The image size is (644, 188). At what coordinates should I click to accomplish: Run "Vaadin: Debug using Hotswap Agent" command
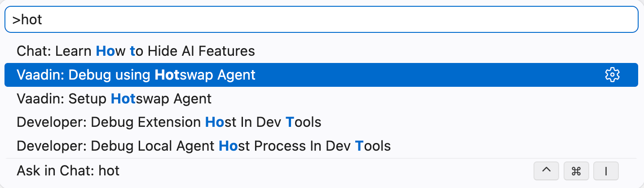(322, 75)
